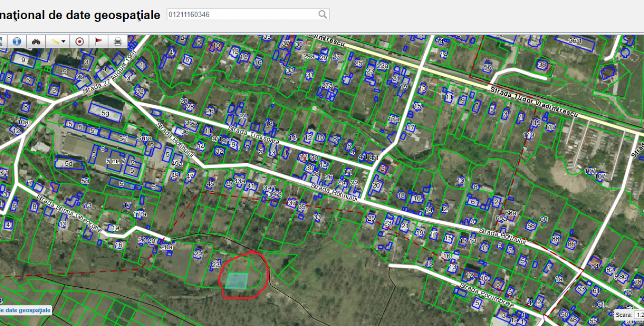Expand the measure tool dropdown arrow
The image size is (644, 326).
pos(63,42)
